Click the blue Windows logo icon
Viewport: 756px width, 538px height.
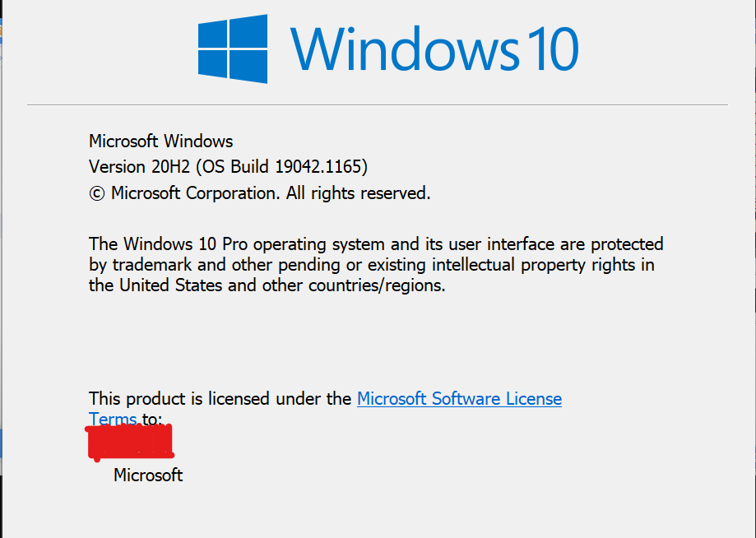coord(233,49)
